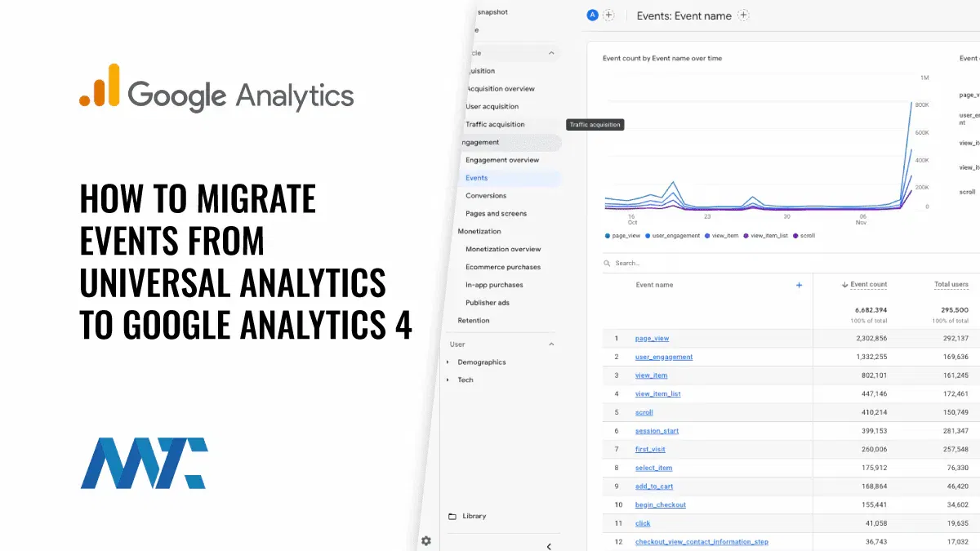Toggle view_item_list series in chart legend
The height and width of the screenshot is (551, 980).
pos(765,235)
